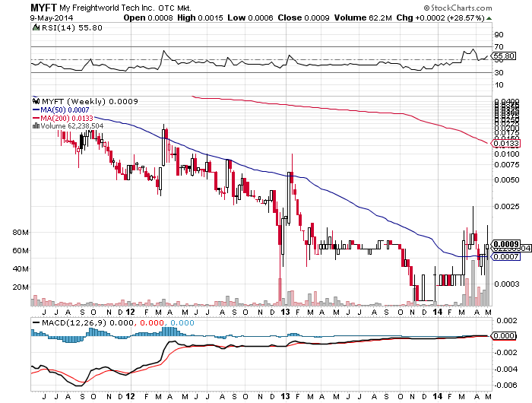Click the 0.0133 MA(200) price tag
The width and height of the screenshot is (532, 403).
pyautogui.click(x=505, y=143)
